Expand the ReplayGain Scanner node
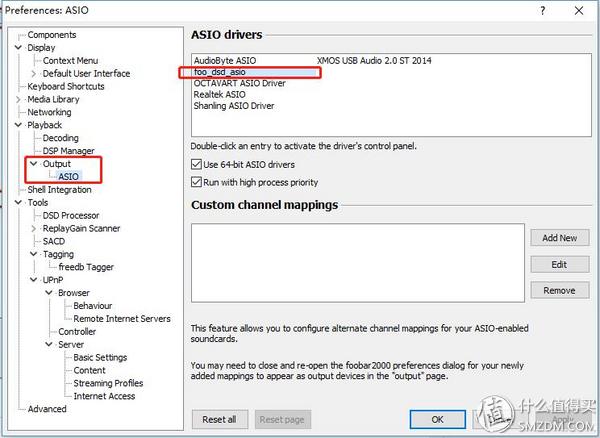Viewport: 600px width, 438px height. pyautogui.click(x=34, y=229)
